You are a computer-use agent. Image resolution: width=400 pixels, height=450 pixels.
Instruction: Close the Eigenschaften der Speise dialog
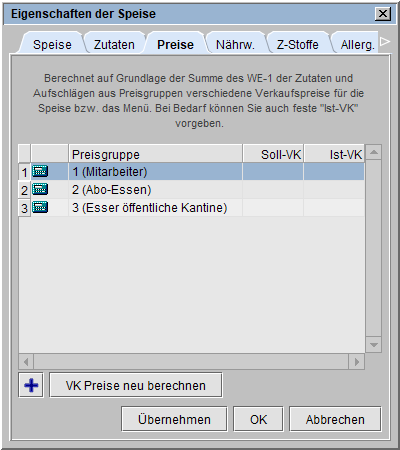383,14
